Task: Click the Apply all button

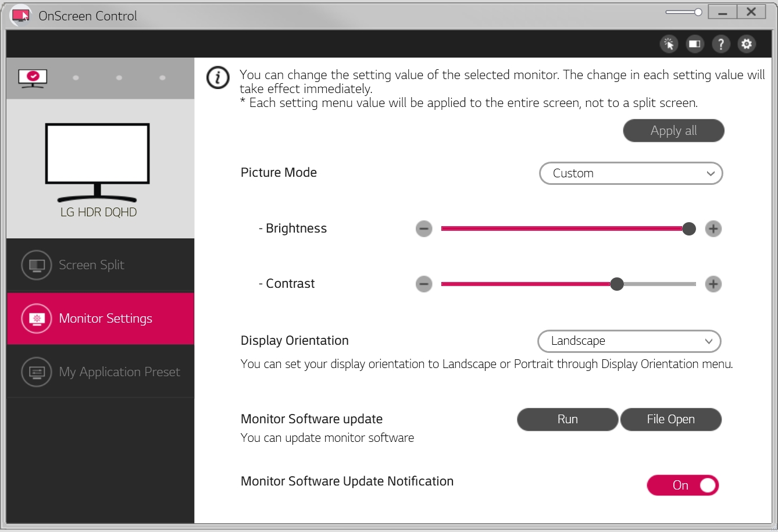Action: pyautogui.click(x=673, y=131)
